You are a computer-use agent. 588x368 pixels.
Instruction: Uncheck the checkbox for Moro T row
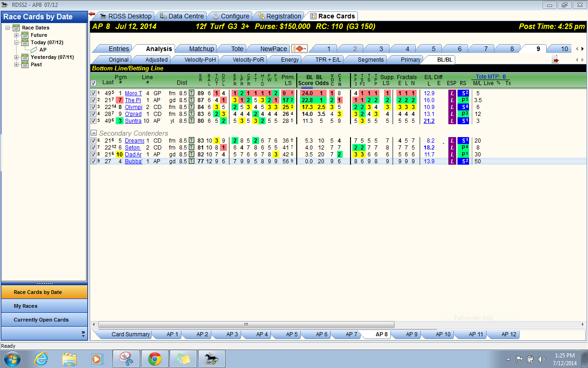pos(94,93)
